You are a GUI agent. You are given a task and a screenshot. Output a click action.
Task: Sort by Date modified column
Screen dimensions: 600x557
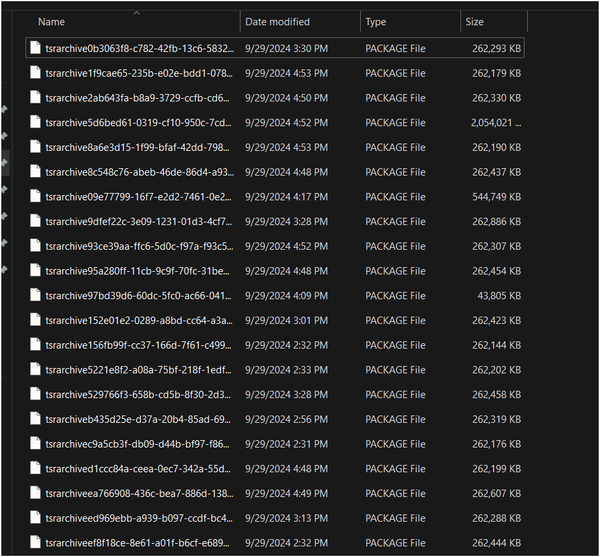[x=277, y=22]
